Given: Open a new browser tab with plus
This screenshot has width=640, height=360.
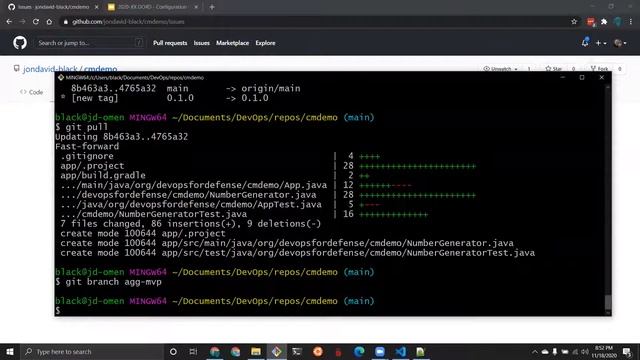Looking at the screenshot, I should click(212, 7).
